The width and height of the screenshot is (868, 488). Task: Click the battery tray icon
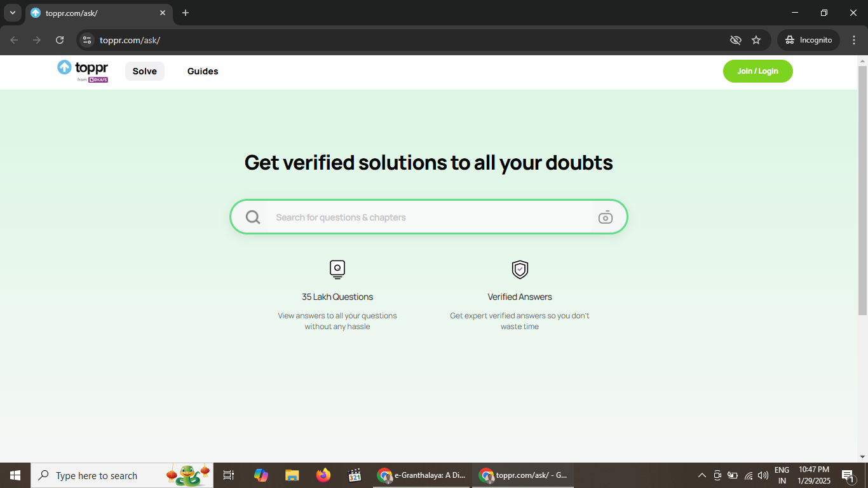coord(733,475)
